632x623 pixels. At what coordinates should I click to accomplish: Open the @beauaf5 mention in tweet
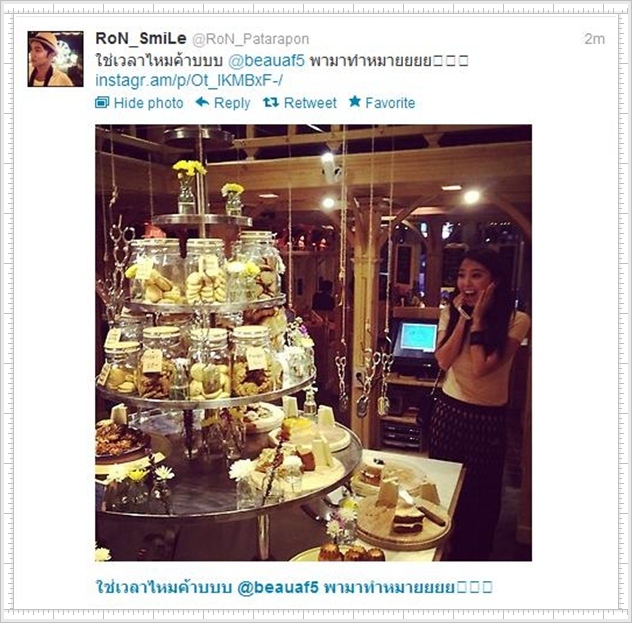coord(266,61)
